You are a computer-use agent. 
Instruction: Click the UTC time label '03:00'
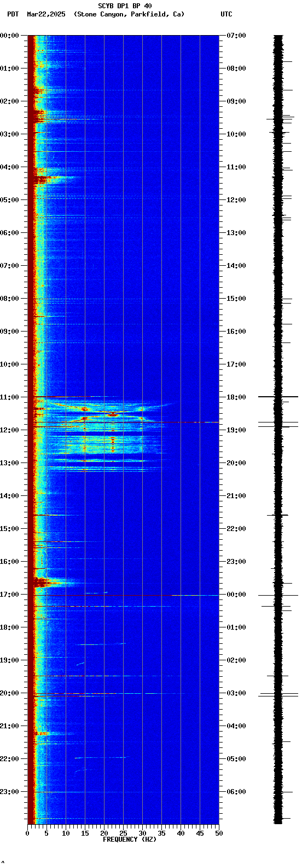point(236,693)
